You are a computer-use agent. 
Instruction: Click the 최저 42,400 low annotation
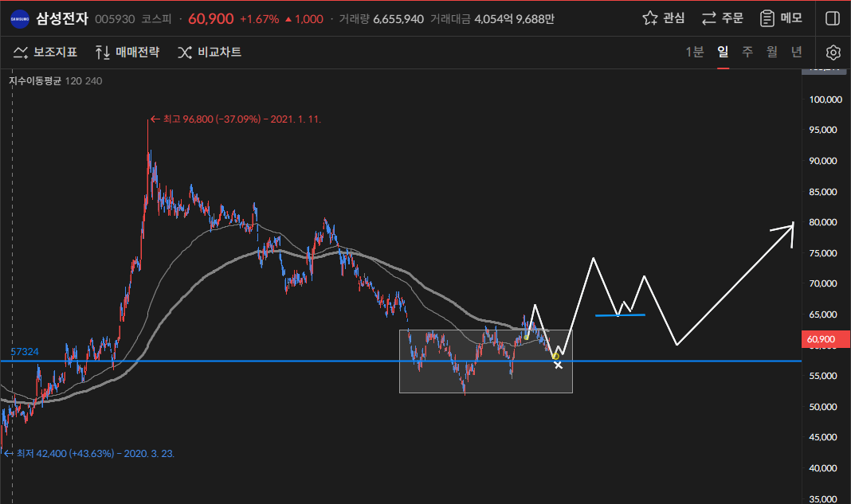[x=89, y=454]
